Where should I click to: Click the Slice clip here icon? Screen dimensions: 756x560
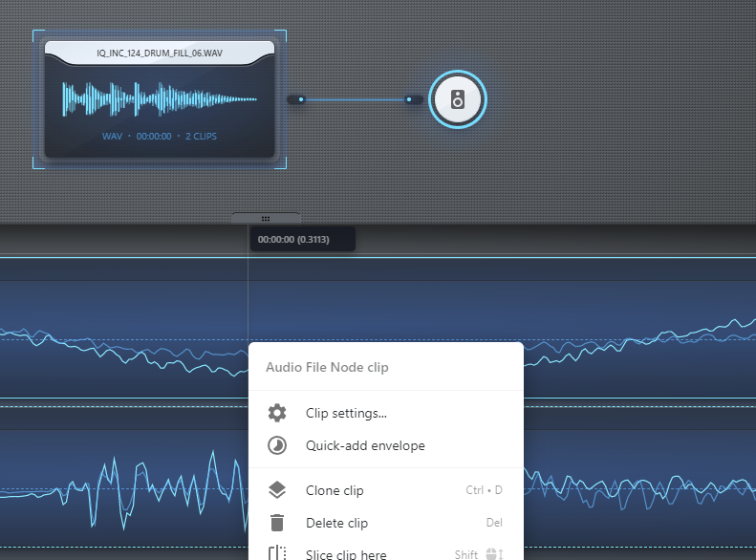[x=277, y=553]
